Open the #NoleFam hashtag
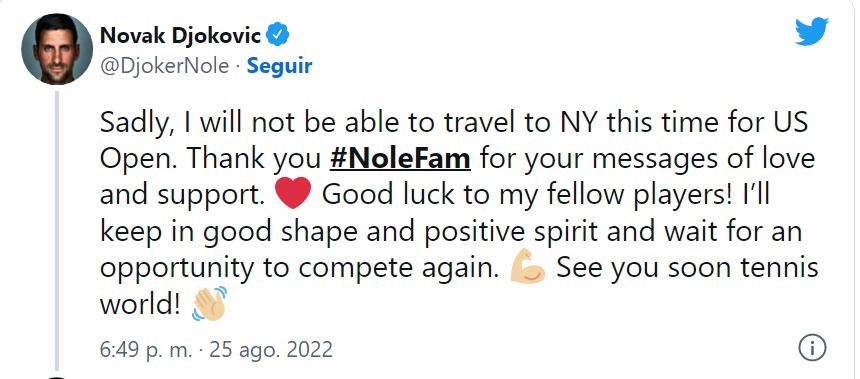The image size is (860, 379). click(x=400, y=159)
